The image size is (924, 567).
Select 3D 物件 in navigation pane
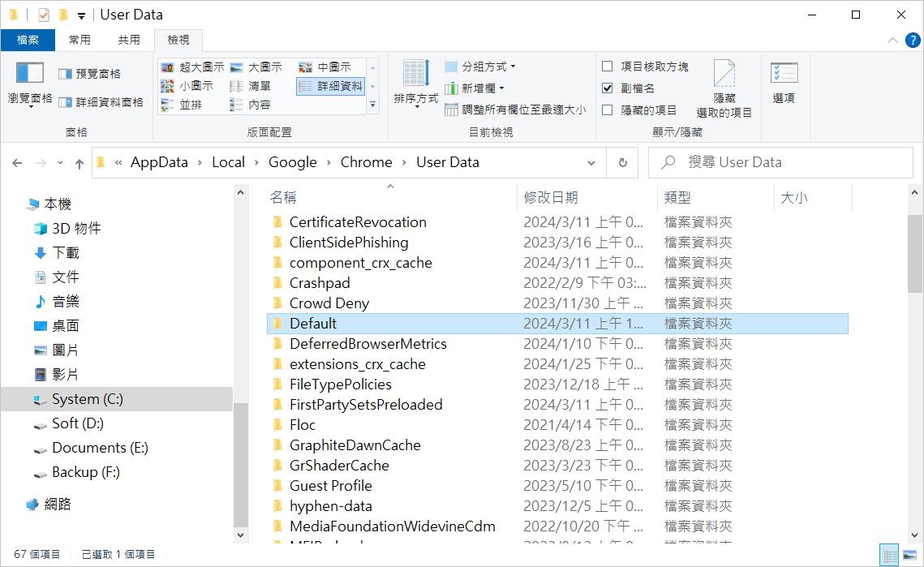[x=67, y=228]
